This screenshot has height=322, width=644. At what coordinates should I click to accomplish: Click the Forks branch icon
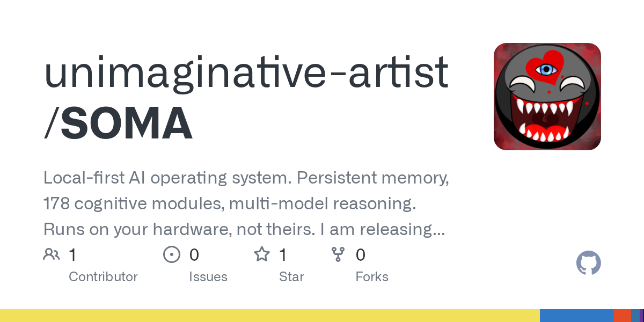(x=338, y=254)
